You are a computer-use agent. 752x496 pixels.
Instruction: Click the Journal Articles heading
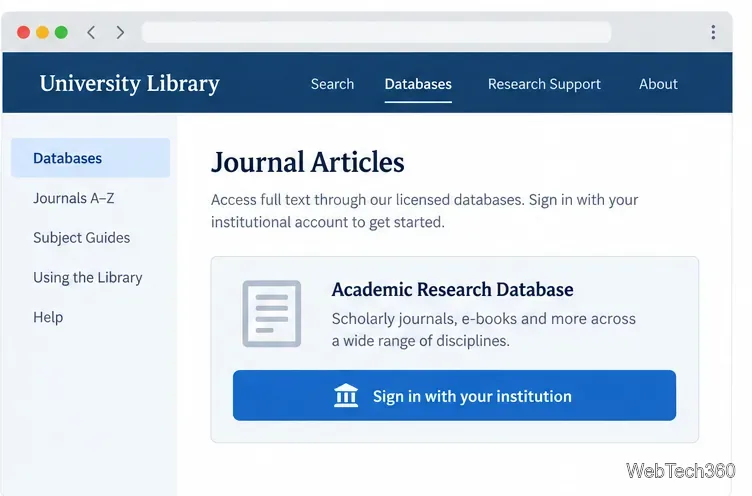click(x=307, y=162)
